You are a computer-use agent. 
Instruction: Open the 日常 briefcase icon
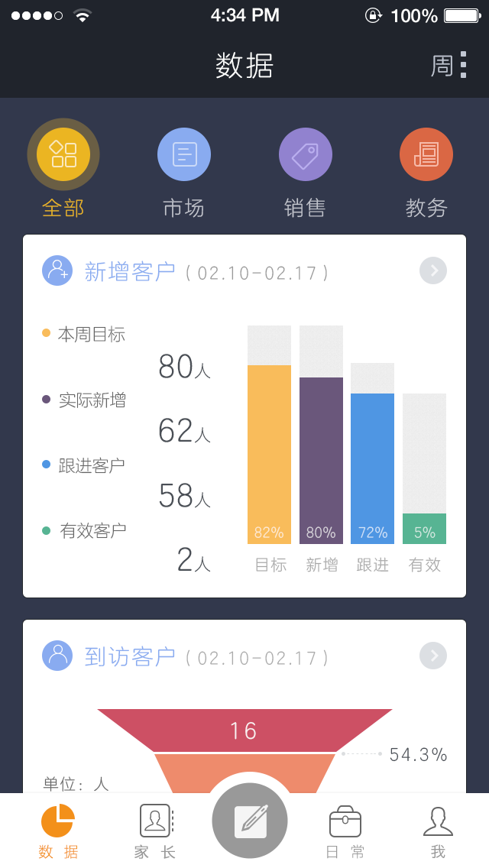(345, 818)
